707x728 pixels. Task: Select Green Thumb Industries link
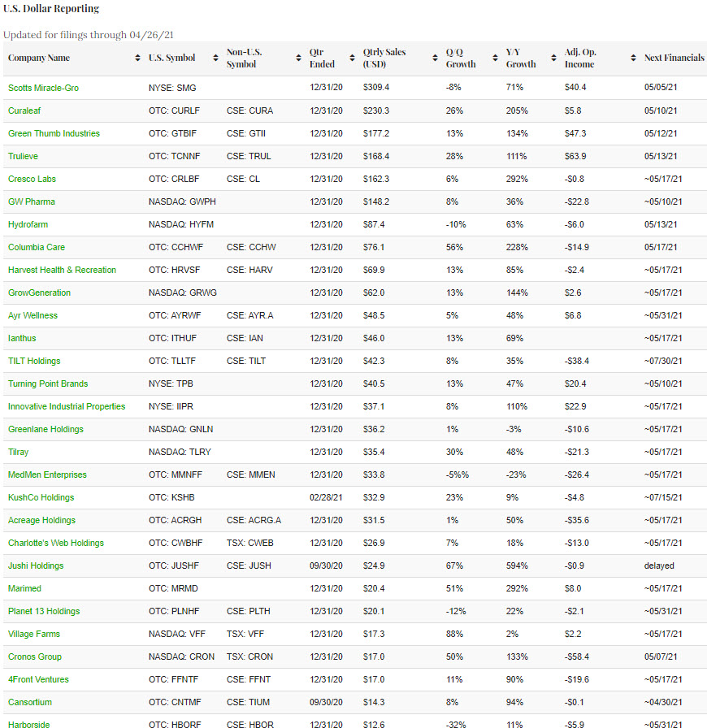pyautogui.click(x=54, y=133)
